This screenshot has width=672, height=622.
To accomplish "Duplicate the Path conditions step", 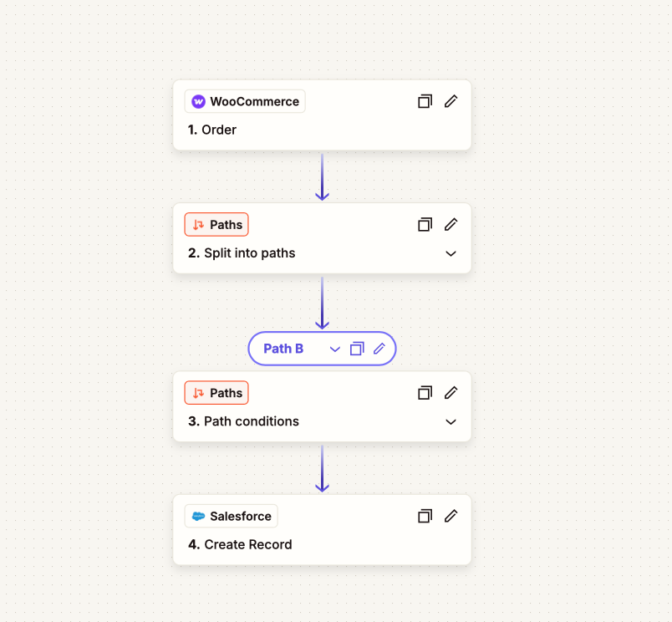I will coord(425,393).
